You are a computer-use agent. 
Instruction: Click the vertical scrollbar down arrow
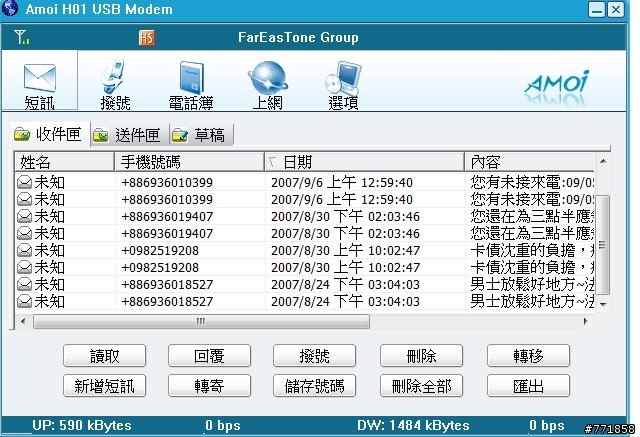coord(603,304)
